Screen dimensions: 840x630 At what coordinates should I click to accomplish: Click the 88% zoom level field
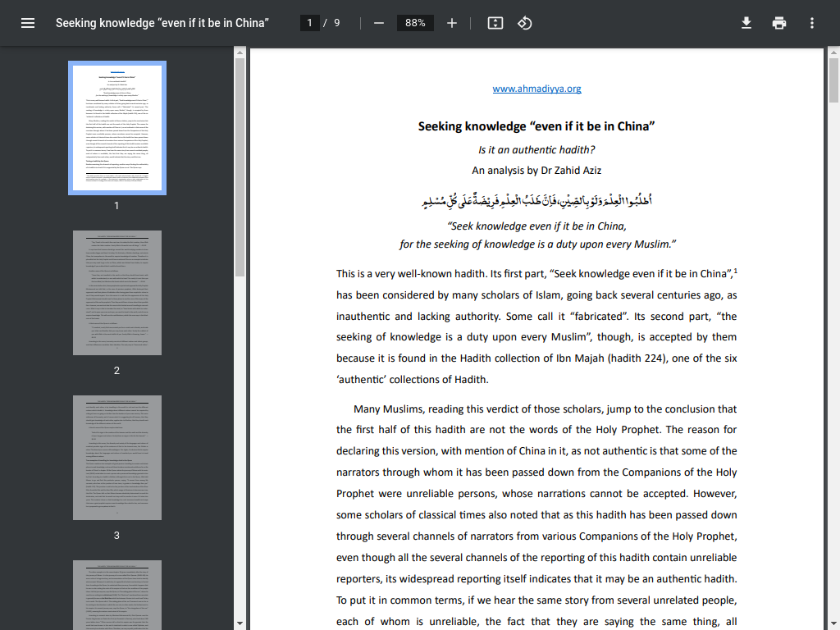[415, 23]
